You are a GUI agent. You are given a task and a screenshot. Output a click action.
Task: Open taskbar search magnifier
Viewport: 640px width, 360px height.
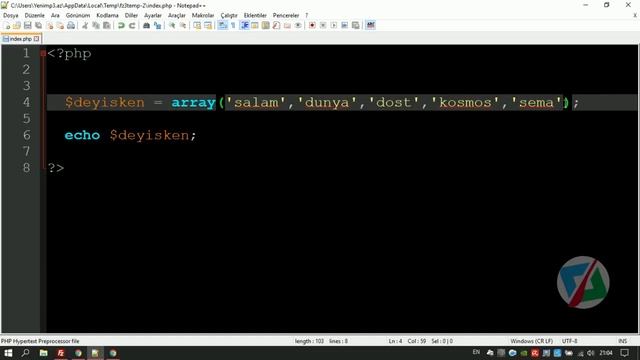pyautogui.click(x=25, y=353)
